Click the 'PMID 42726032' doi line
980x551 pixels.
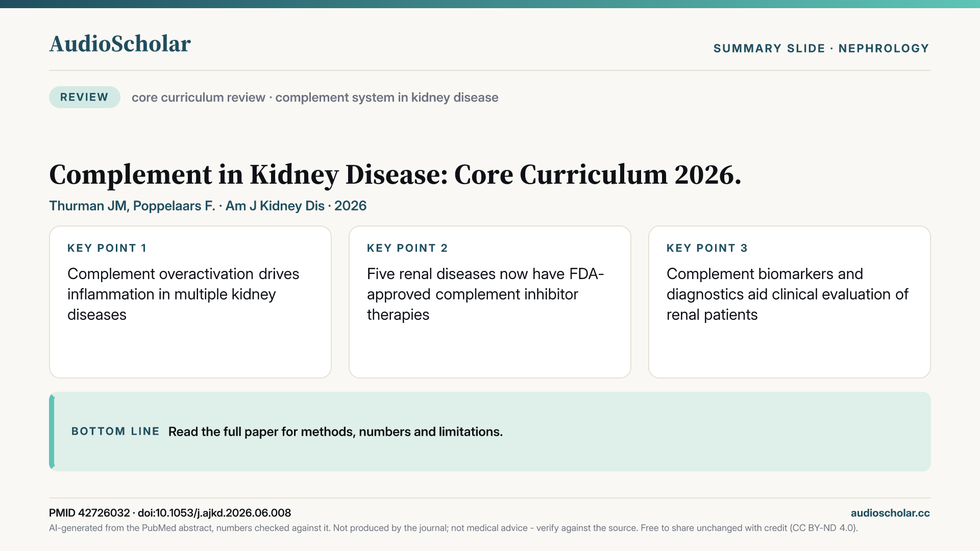[x=170, y=513]
